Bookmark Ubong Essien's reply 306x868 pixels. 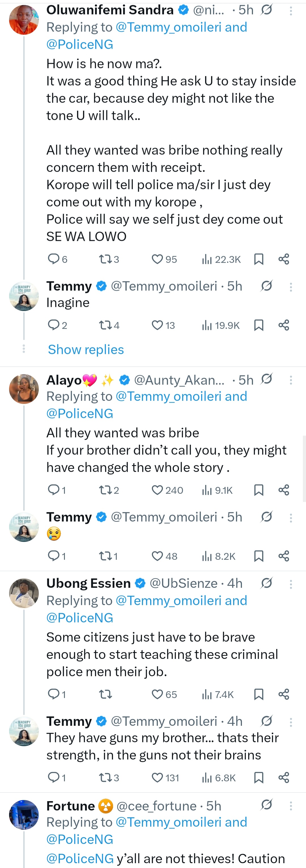pyautogui.click(x=259, y=694)
